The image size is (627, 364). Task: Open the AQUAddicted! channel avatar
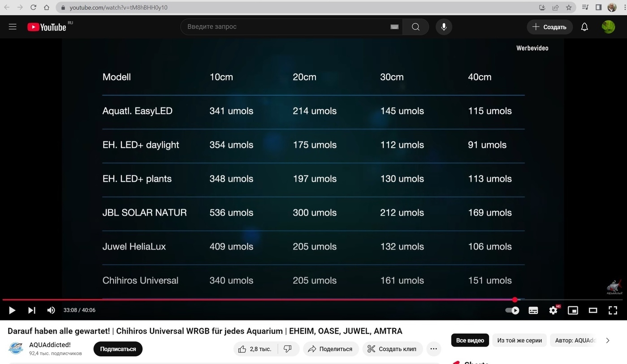click(16, 349)
